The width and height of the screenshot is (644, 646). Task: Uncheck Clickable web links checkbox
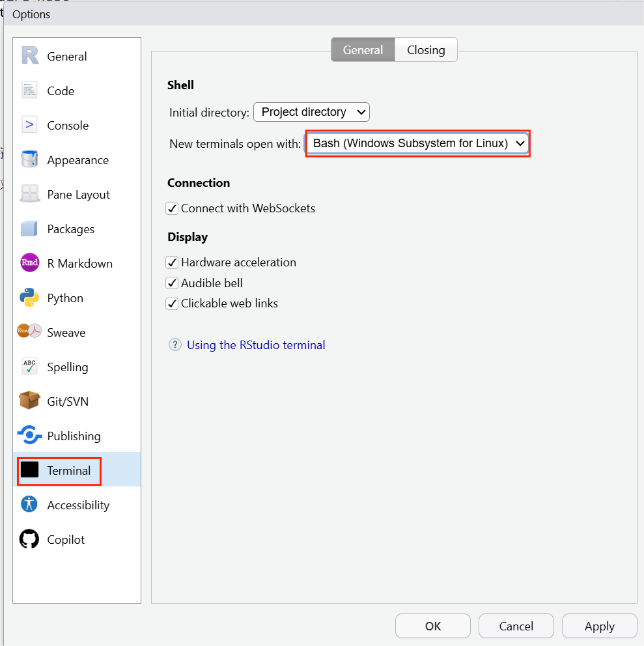[x=172, y=303]
